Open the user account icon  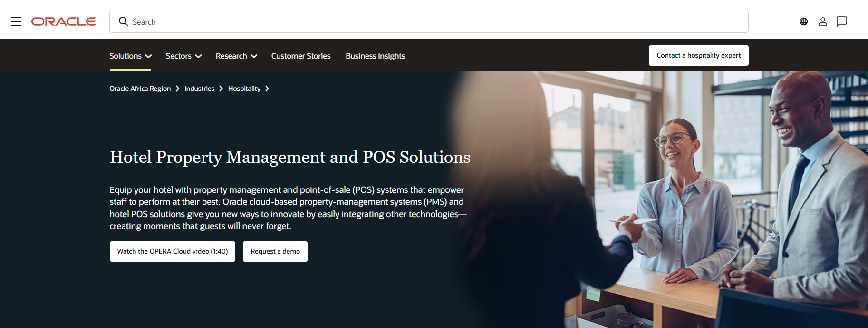click(x=823, y=21)
